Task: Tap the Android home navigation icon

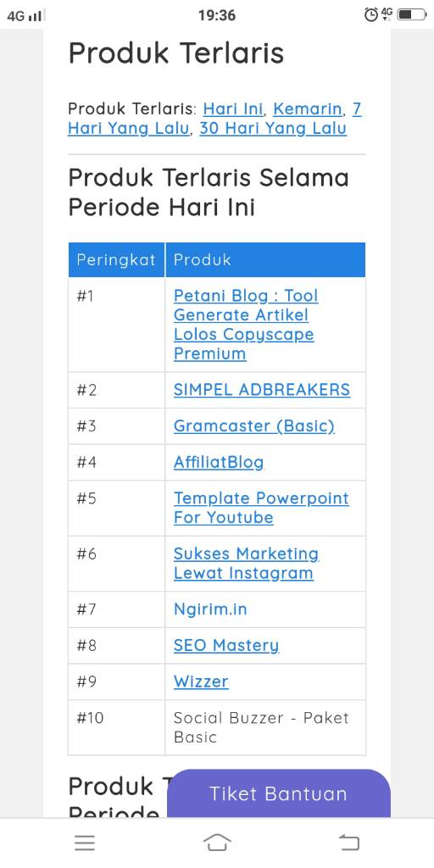Action: pos(217,843)
